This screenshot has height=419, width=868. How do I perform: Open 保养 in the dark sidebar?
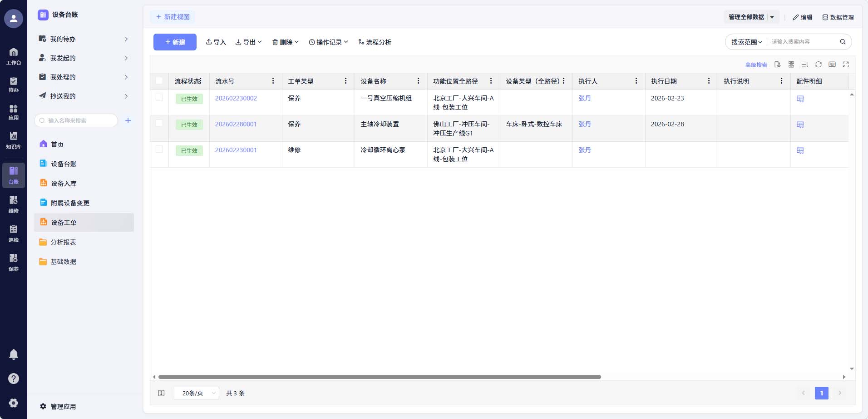14,263
